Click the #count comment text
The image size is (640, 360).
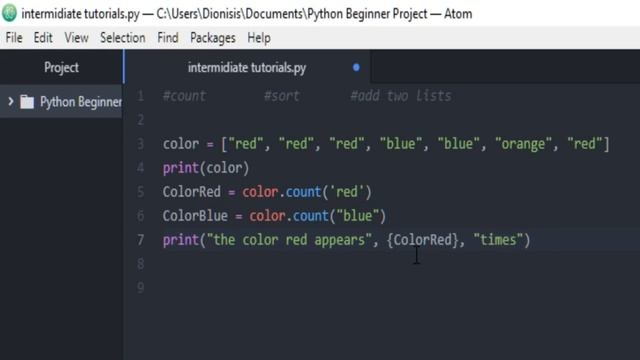pyautogui.click(x=184, y=96)
